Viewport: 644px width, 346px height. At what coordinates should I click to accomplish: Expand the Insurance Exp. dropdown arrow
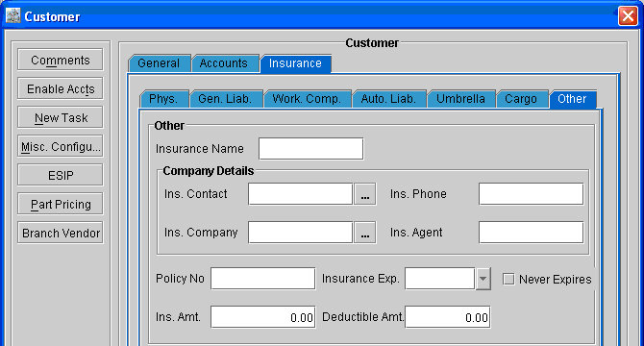(x=483, y=279)
